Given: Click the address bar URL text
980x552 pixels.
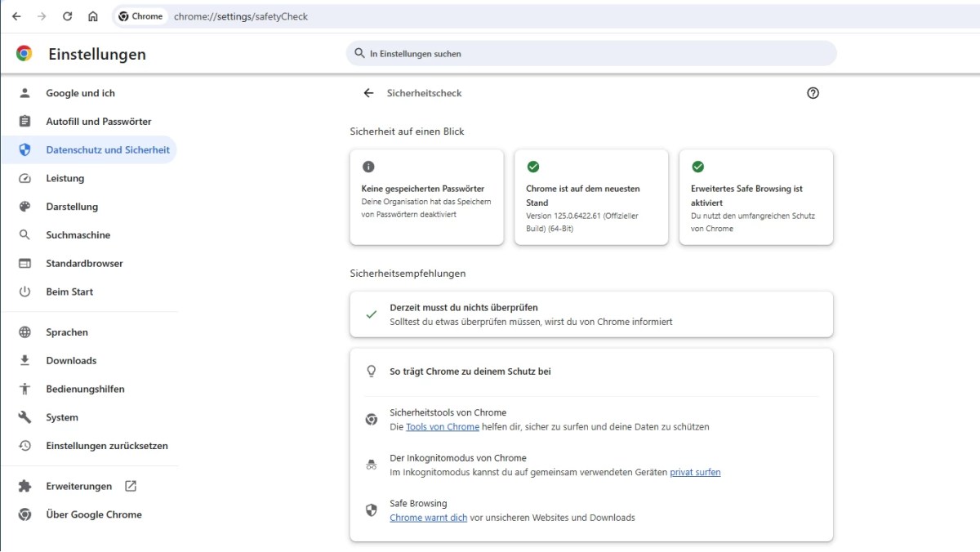Looking at the screenshot, I should click(241, 16).
